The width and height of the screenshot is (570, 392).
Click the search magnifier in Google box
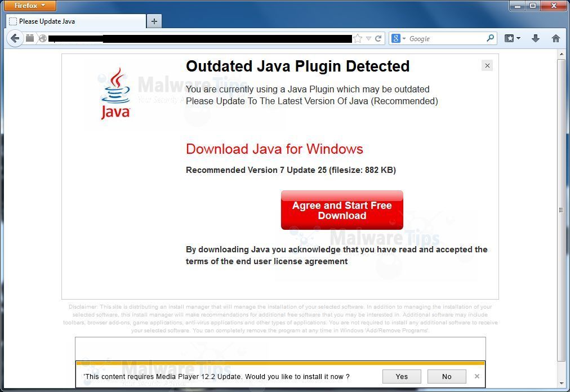click(490, 38)
